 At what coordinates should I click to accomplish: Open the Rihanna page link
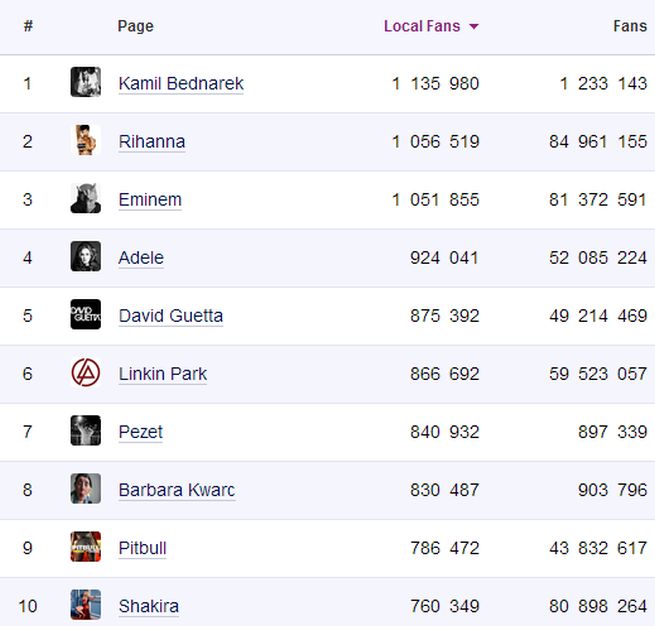tap(151, 141)
